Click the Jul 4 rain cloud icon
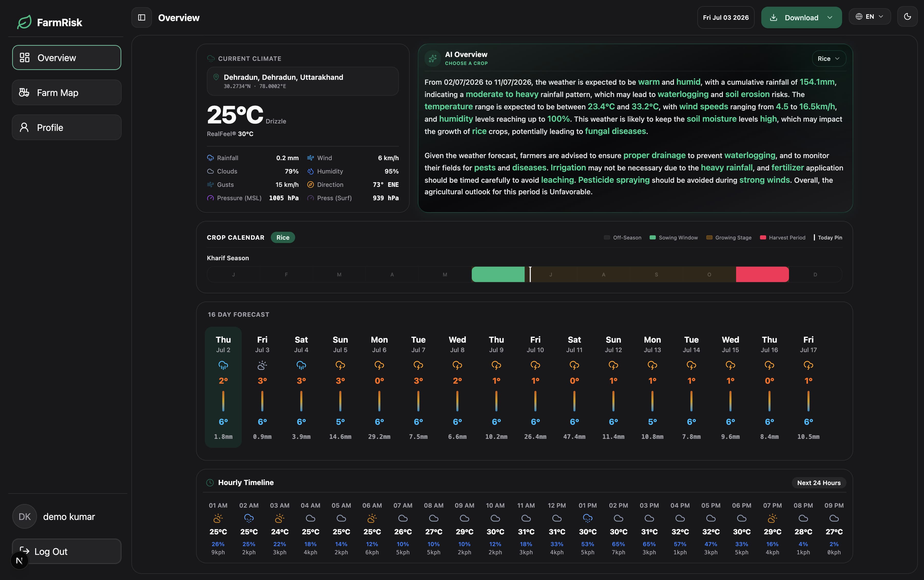Viewport: 924px width, 580px height. [x=301, y=365]
